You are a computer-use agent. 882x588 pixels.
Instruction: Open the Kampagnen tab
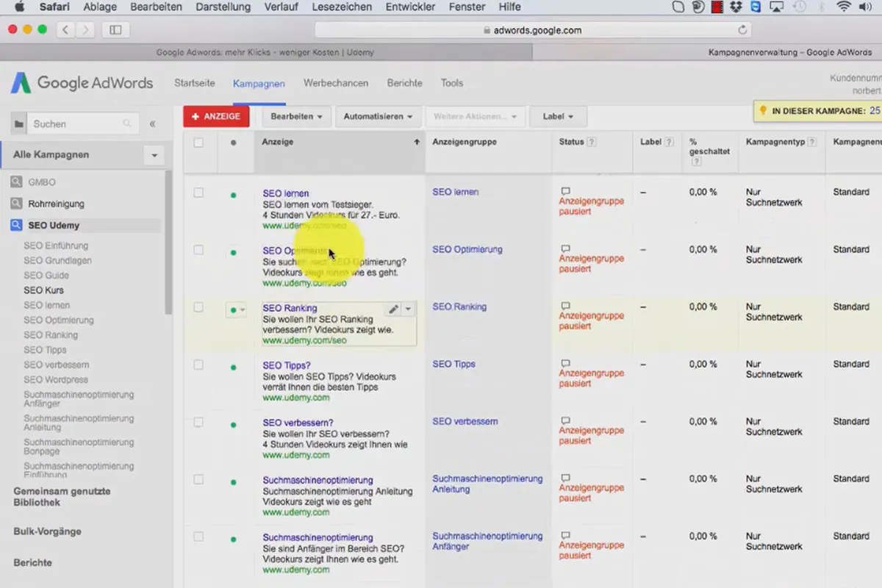259,84
